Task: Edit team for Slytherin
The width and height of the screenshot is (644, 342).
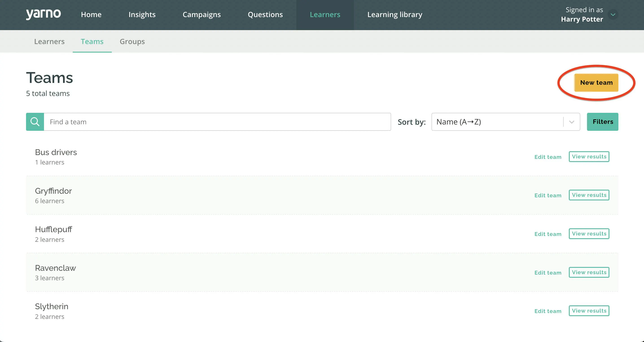Action: (x=548, y=311)
